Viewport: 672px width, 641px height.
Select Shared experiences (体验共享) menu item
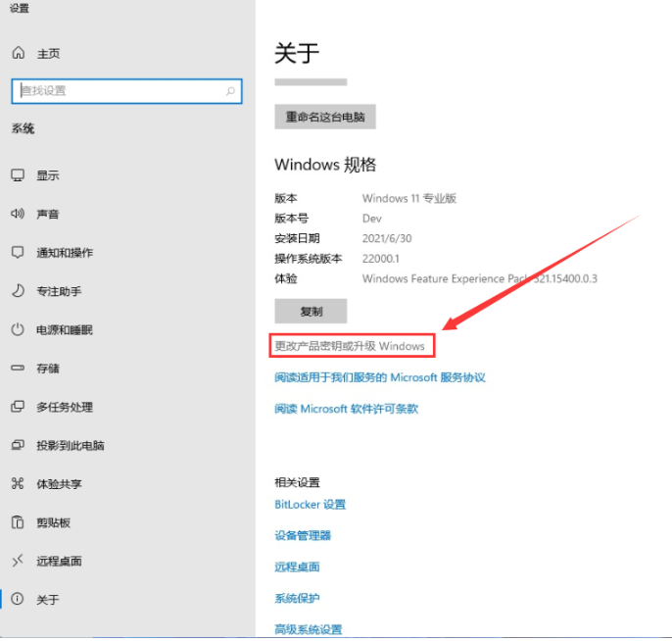pos(59,483)
